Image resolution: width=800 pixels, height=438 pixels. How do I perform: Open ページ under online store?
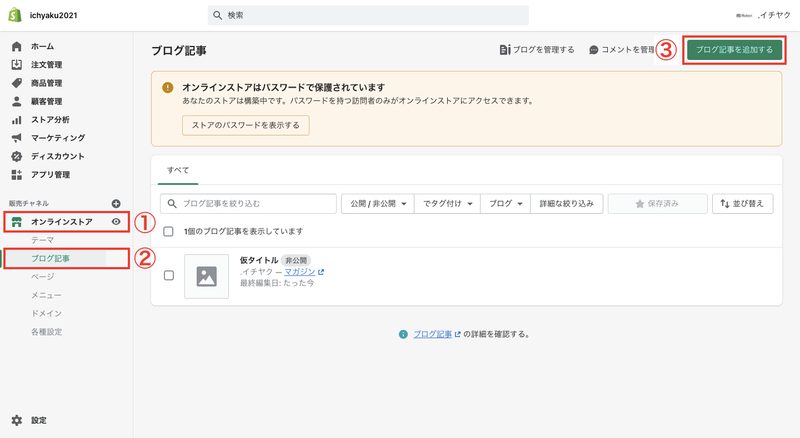coord(42,277)
